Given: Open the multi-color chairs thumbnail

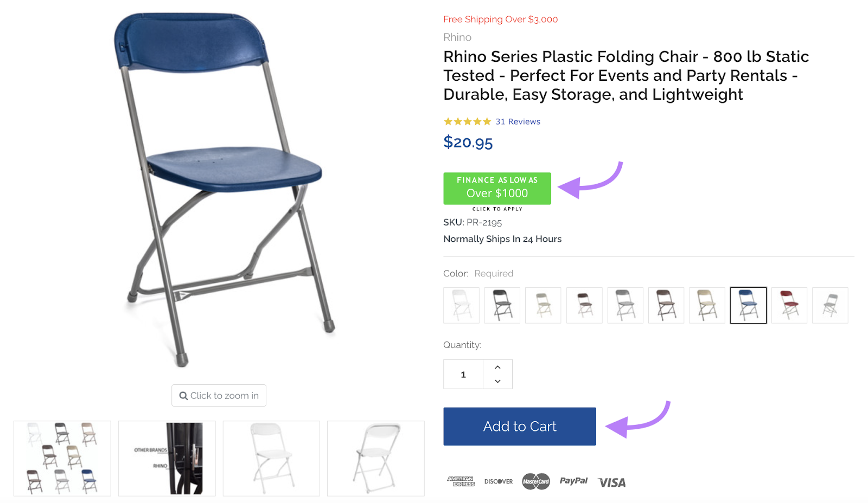Looking at the screenshot, I should 61,458.
